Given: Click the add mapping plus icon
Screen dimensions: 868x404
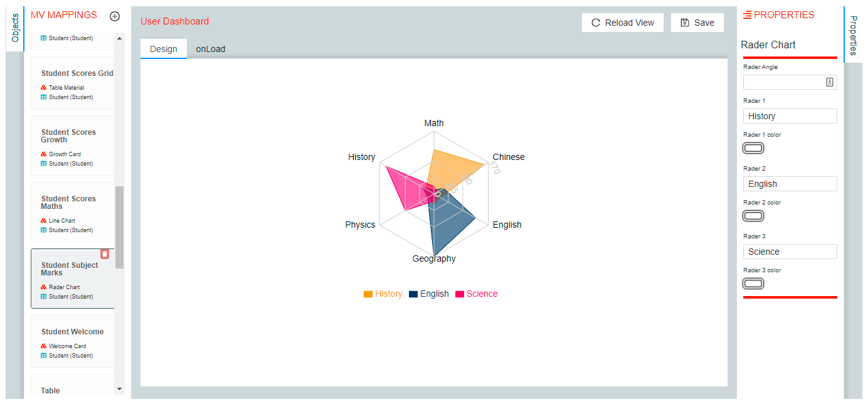Looking at the screenshot, I should 115,16.
